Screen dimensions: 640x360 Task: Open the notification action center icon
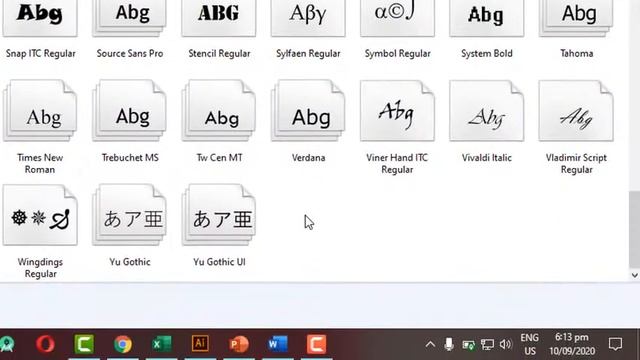[615, 344]
